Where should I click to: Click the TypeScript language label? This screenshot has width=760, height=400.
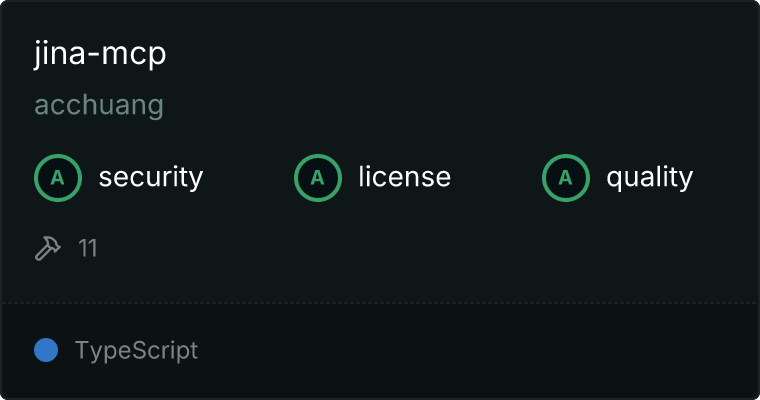[x=136, y=351]
